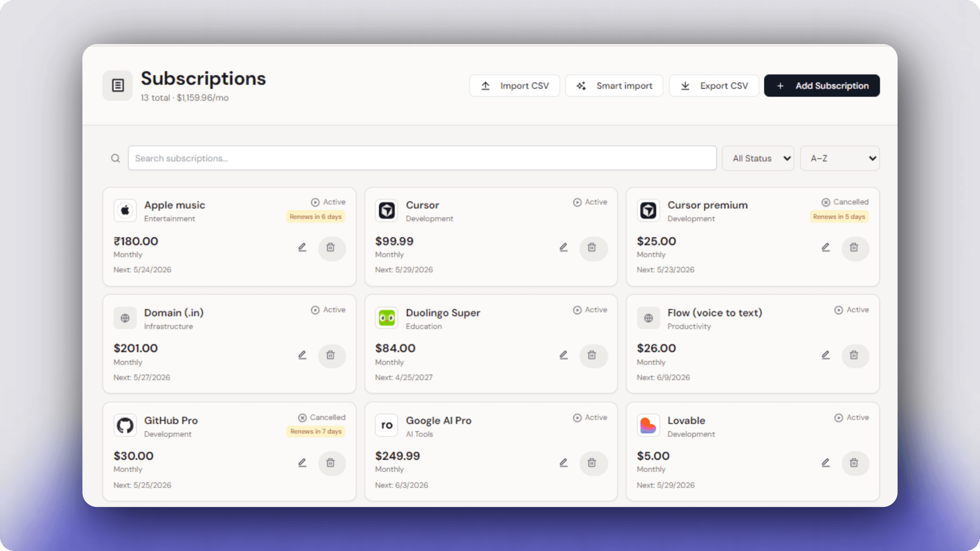The image size is (980, 551).
Task: Click the Flow (voice to text) title
Action: [715, 313]
